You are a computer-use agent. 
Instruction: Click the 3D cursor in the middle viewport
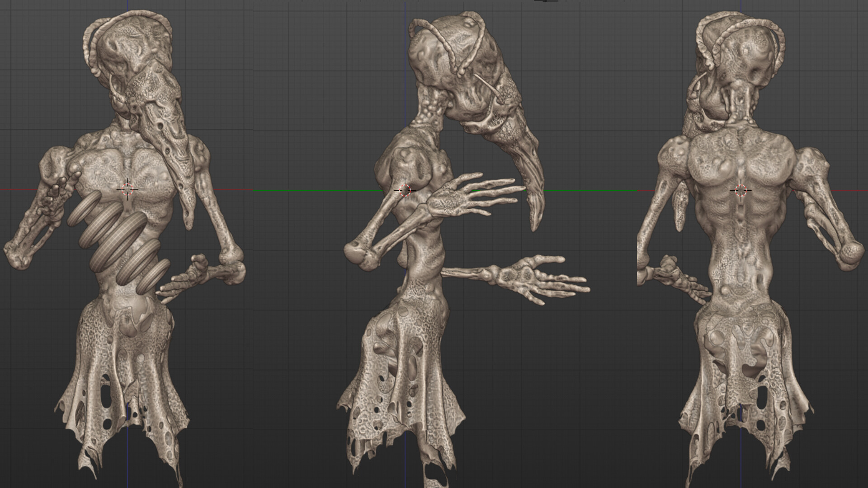pyautogui.click(x=405, y=190)
